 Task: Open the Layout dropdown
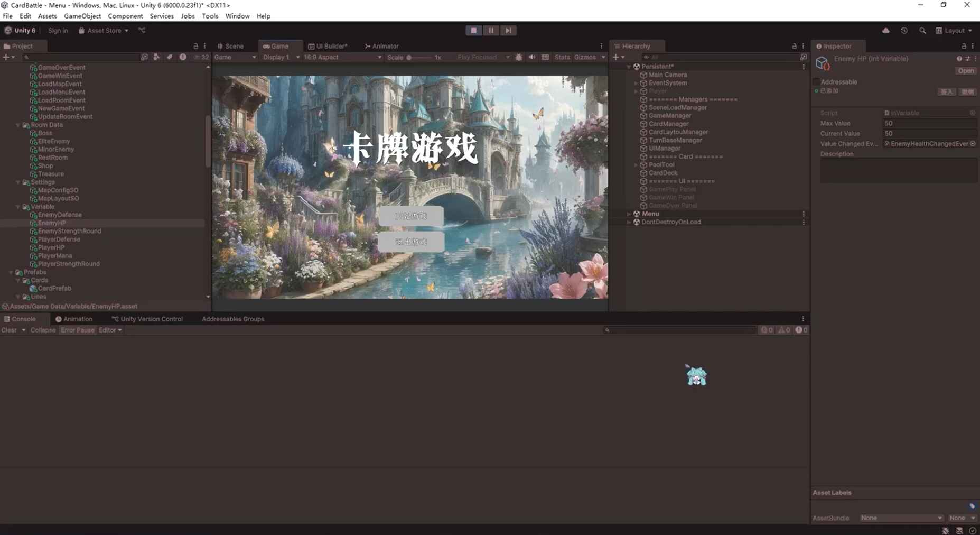point(954,31)
